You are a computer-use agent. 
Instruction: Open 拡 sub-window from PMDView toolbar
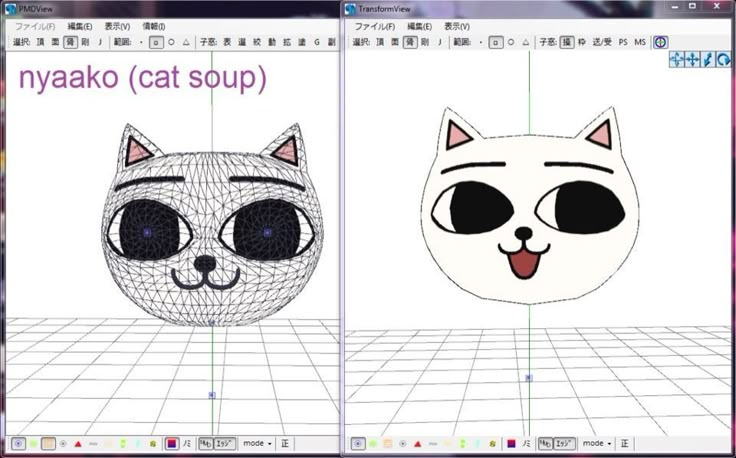(x=287, y=42)
